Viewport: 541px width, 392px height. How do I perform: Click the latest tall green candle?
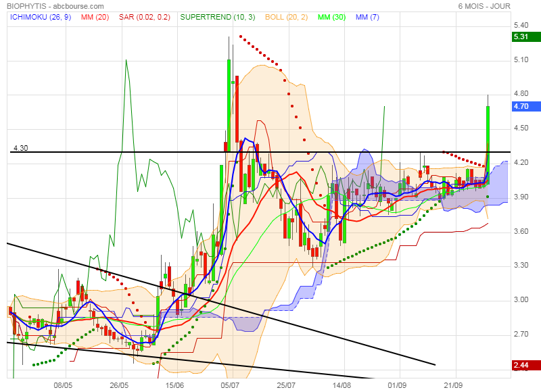click(488, 145)
